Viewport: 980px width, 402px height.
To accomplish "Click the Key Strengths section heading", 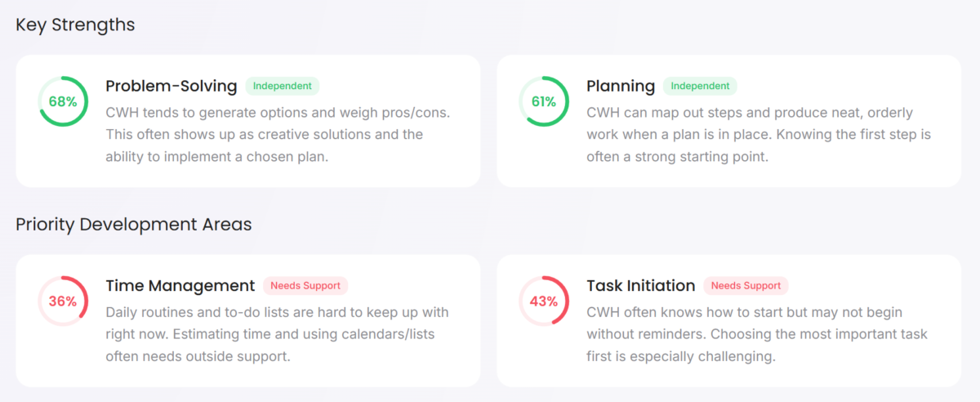I will pos(75,25).
